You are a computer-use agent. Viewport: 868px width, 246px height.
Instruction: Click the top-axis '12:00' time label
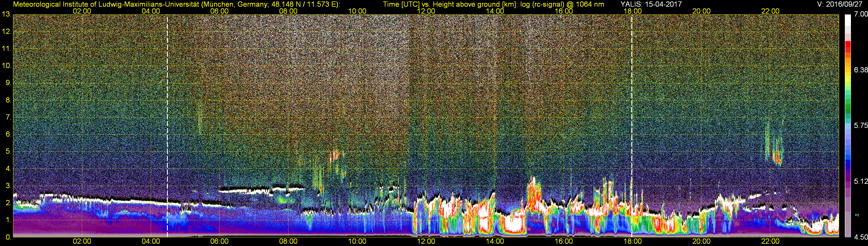point(426,11)
